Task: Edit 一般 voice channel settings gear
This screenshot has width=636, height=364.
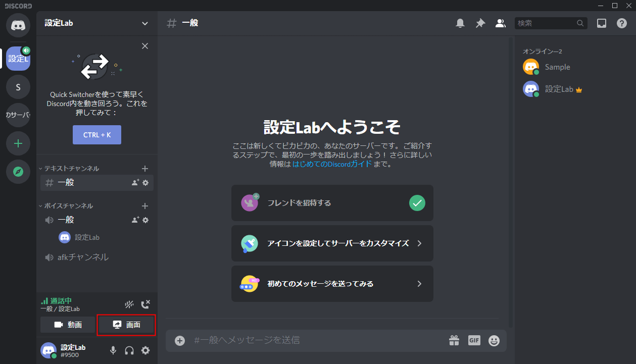Action: tap(145, 220)
